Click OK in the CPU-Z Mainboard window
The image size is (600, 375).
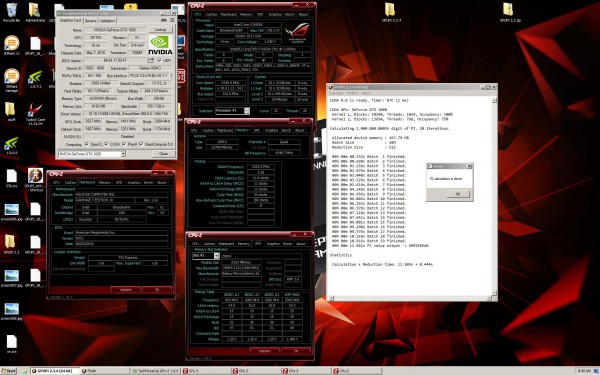157,290
